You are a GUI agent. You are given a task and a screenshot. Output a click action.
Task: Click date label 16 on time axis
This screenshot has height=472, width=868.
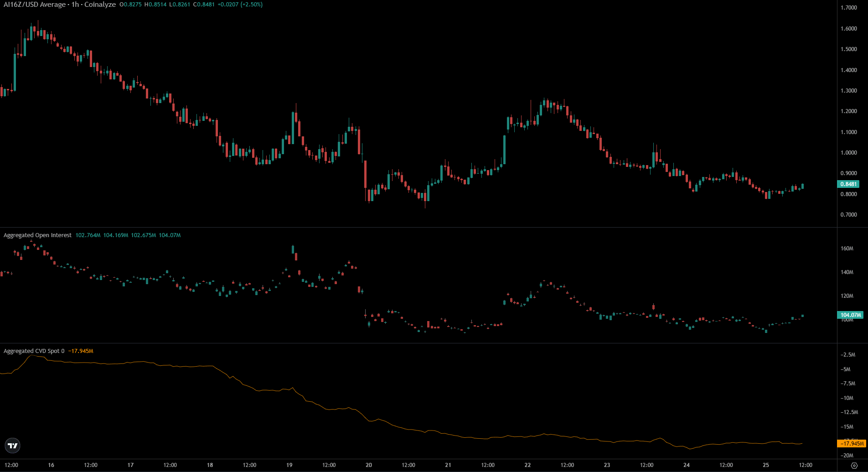[x=51, y=465]
